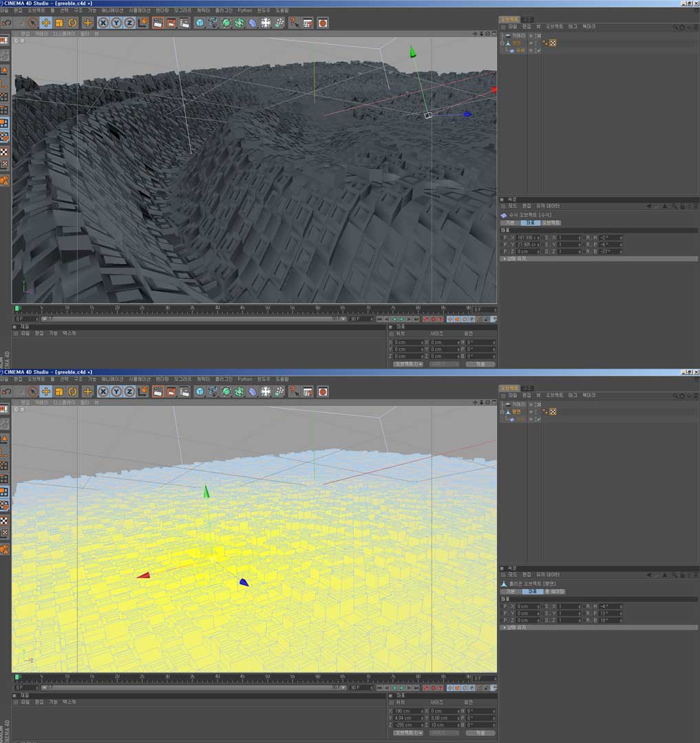Viewport: 700px width, 743px height.
Task: Click position X field showing 190 cm in bottom Coordinates
Action: pos(407,711)
